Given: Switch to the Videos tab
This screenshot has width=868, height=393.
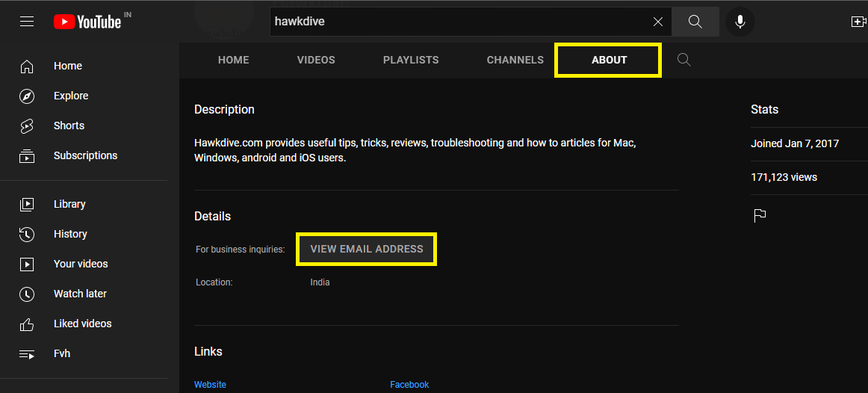Looking at the screenshot, I should [x=316, y=60].
